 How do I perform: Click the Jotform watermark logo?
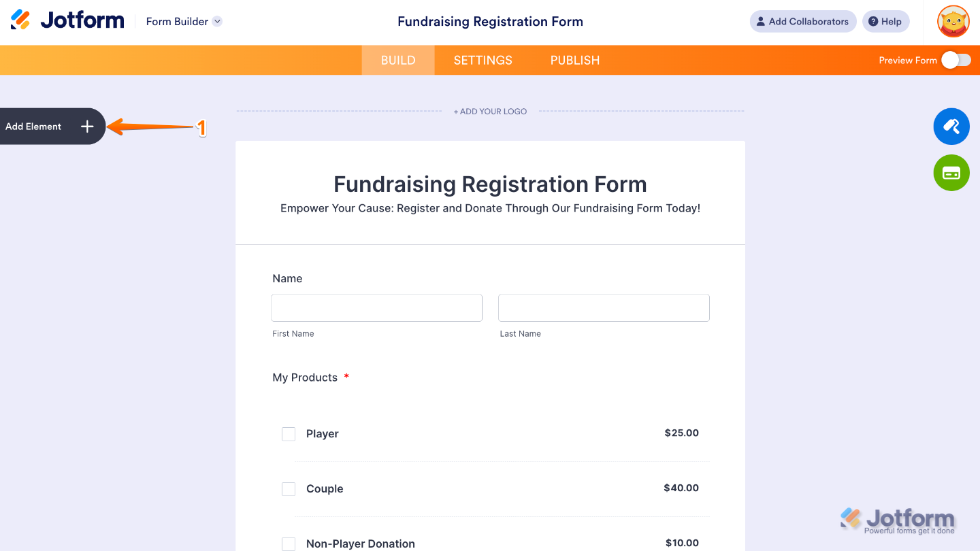pyautogui.click(x=898, y=518)
